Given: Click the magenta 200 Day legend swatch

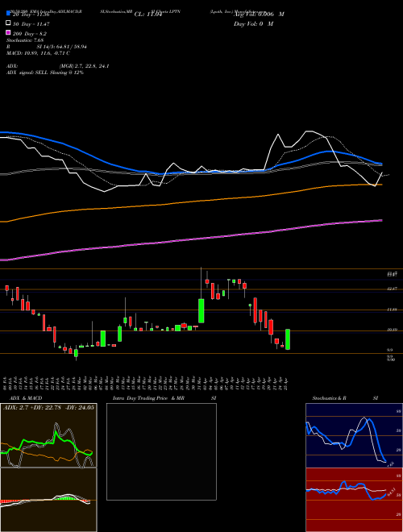Looking at the screenshot, I should coord(8,33).
